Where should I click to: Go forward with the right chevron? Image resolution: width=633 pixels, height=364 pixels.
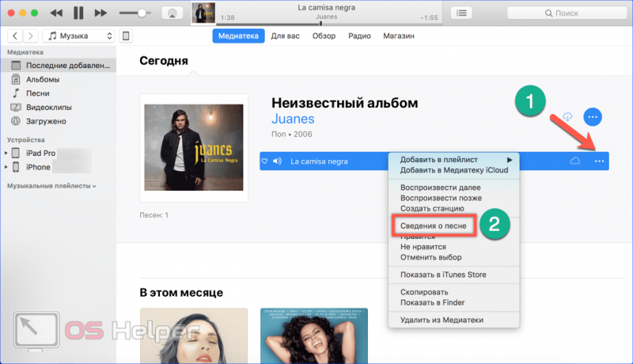(30, 36)
